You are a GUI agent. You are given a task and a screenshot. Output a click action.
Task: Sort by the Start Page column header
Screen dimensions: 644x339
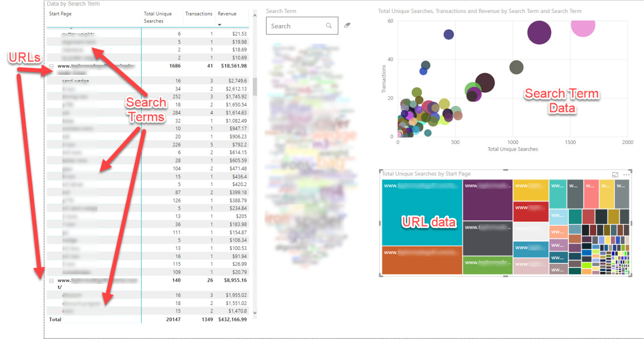[60, 14]
